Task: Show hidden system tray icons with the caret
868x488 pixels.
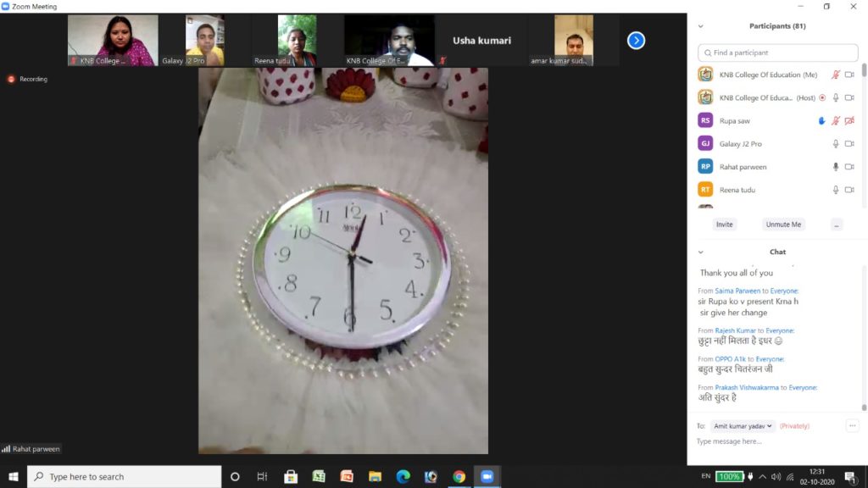Action: 763,477
